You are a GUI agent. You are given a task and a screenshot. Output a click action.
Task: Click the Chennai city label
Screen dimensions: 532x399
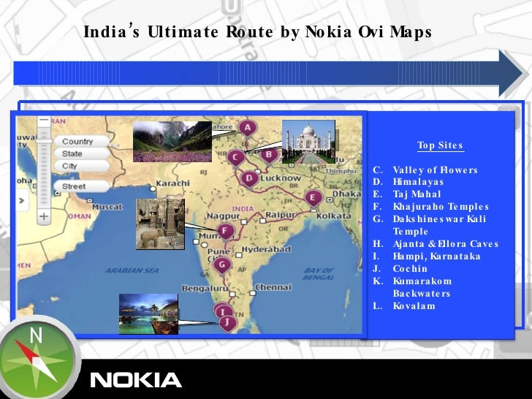273,287
